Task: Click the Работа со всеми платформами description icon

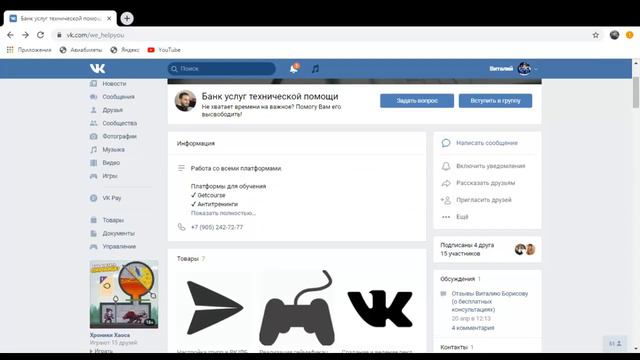Action: click(181, 168)
